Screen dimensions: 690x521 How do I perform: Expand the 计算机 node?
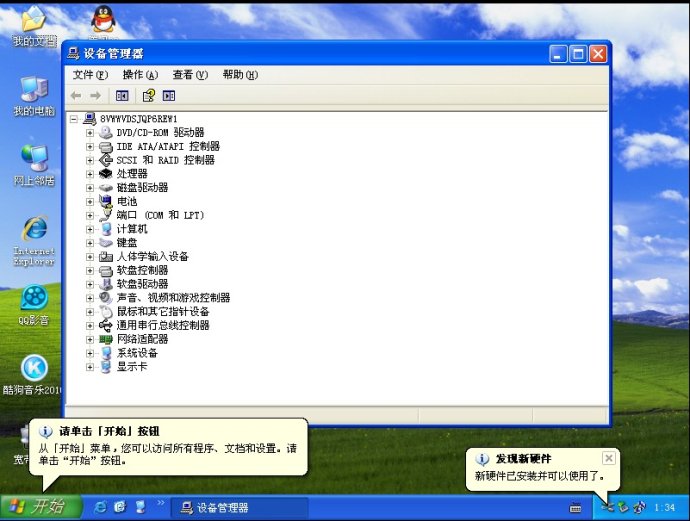tap(90, 229)
